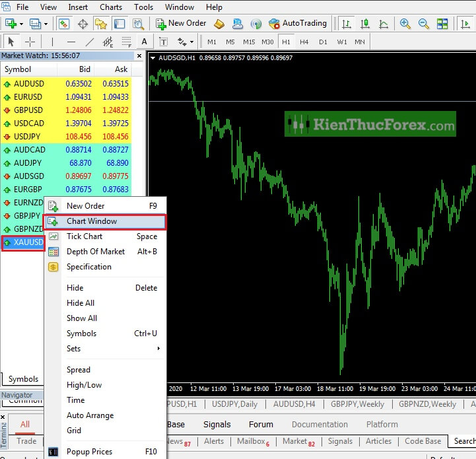The image size is (476, 459).
Task: Open the Code Base terminal tab
Action: click(423, 441)
